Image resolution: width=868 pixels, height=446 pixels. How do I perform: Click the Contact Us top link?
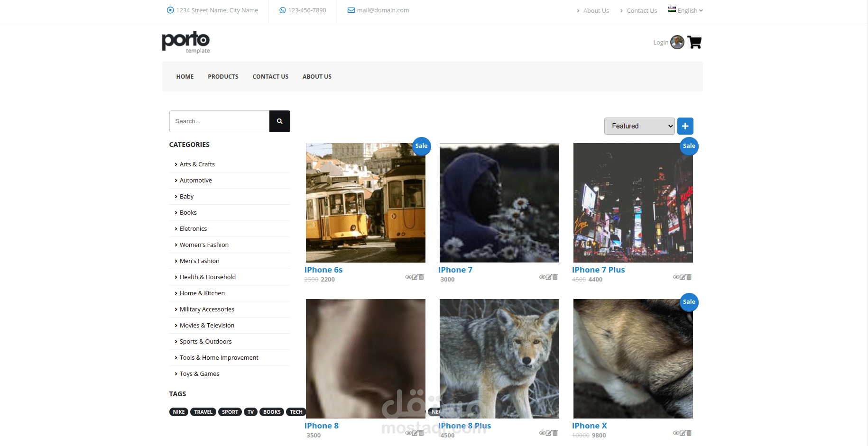642,10
